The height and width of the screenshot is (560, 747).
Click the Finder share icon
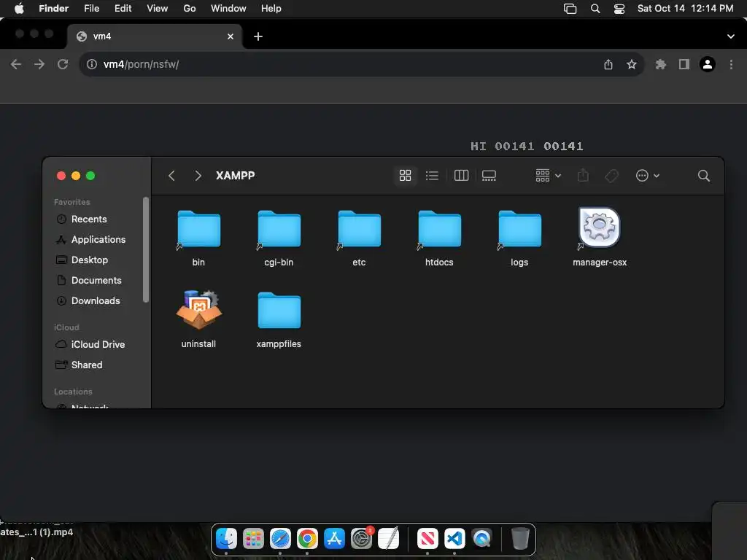coord(583,176)
